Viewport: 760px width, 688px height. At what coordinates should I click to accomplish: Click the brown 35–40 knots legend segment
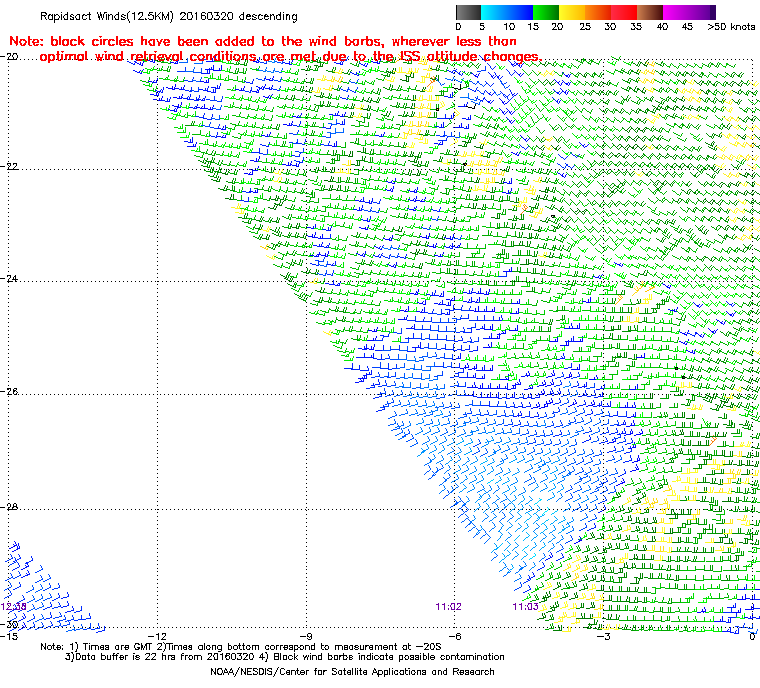650,12
